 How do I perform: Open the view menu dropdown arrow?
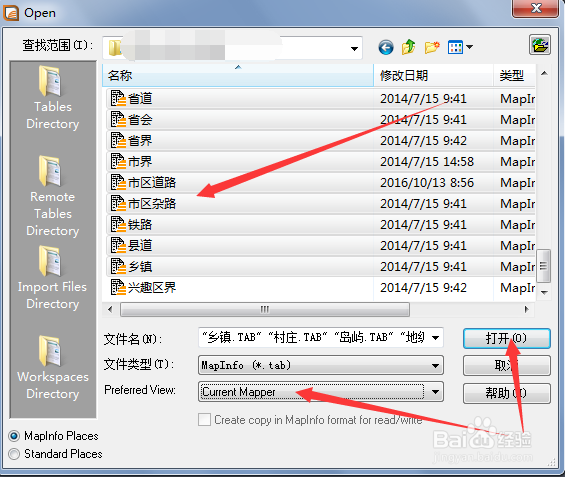469,47
